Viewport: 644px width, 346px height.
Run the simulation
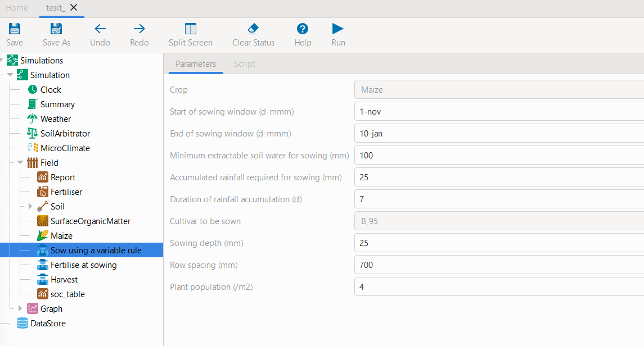[338, 29]
